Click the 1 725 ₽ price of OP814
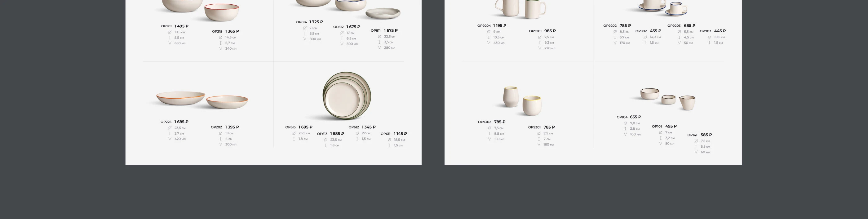The height and width of the screenshot is (219, 868). click(316, 22)
